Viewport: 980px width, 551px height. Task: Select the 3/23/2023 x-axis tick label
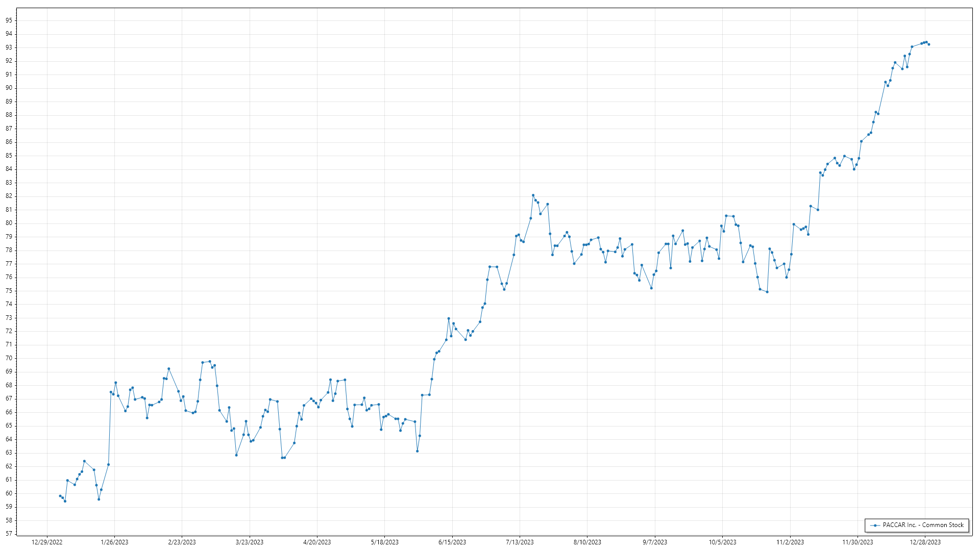point(250,542)
